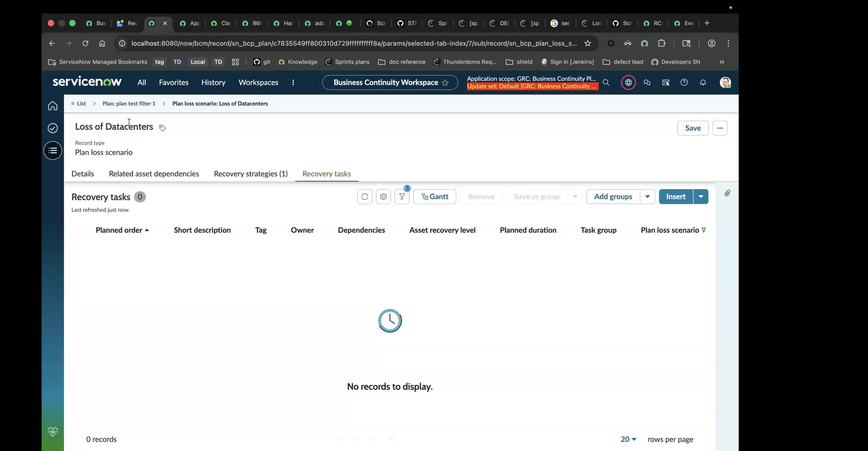
Task: Open the Sprints plans bookmark
Action: coord(347,62)
